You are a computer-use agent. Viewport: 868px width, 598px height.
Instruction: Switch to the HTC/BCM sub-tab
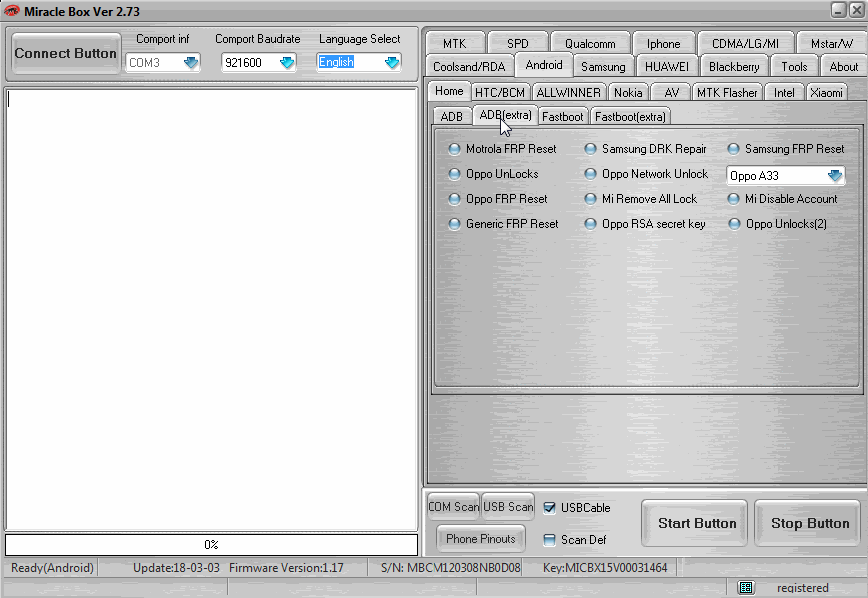500,93
